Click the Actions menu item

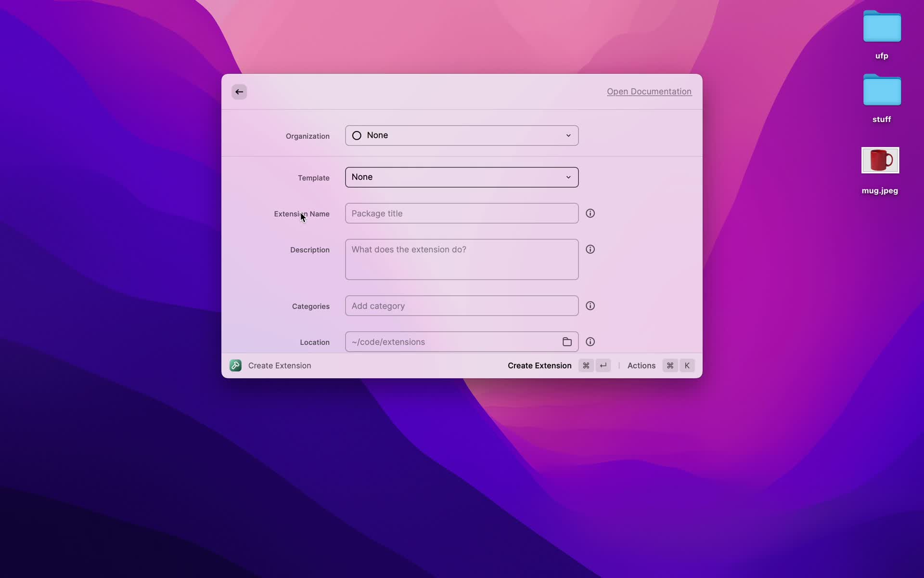[x=642, y=365]
